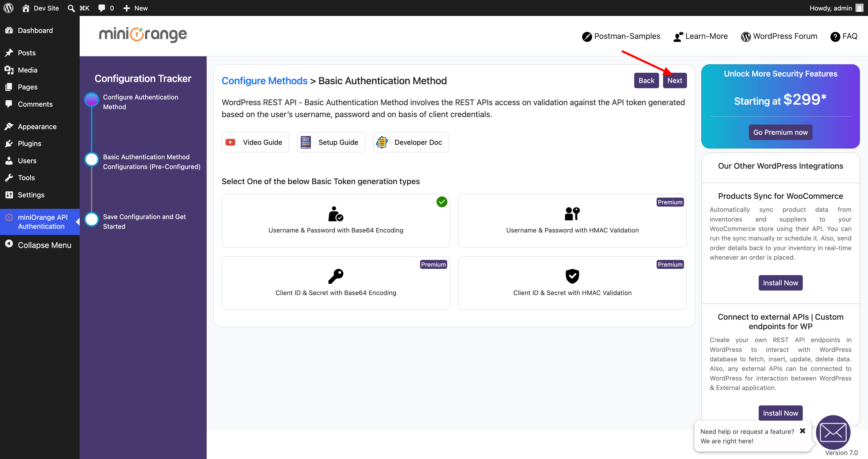Click the Pages icon in the sidebar
Image resolution: width=868 pixels, height=459 pixels.
click(x=9, y=87)
